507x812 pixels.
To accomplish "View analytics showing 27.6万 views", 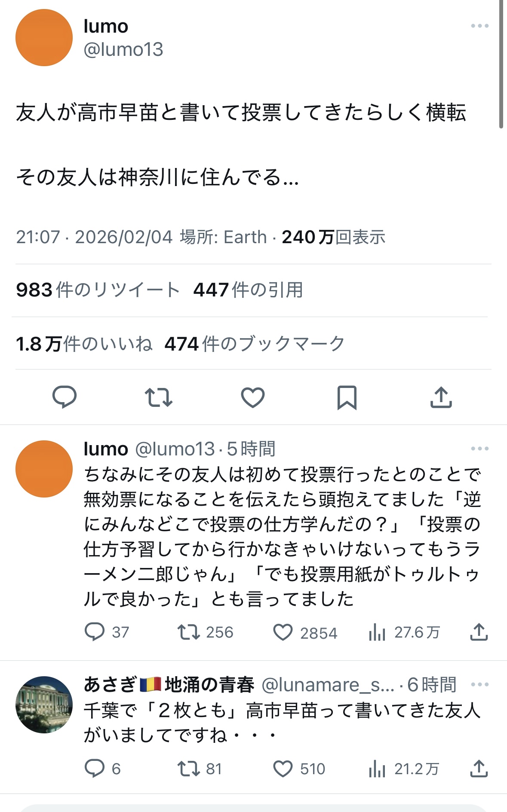I will pos(377,632).
